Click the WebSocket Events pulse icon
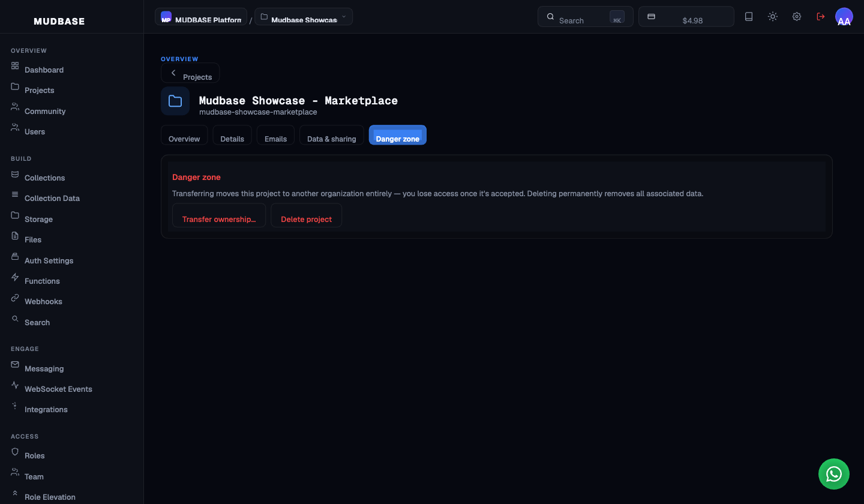This screenshot has height=504, width=864. pyautogui.click(x=15, y=385)
